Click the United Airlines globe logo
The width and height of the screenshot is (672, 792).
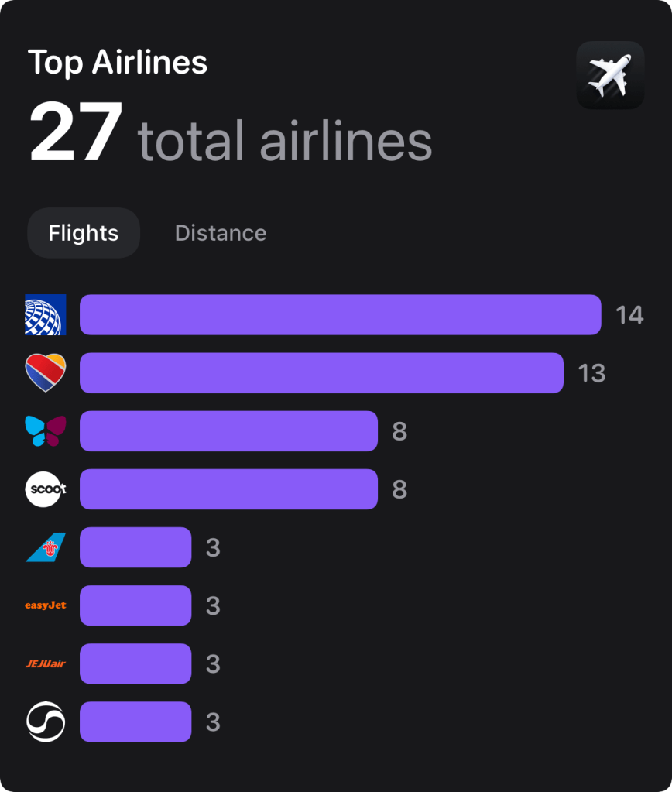pos(46,315)
